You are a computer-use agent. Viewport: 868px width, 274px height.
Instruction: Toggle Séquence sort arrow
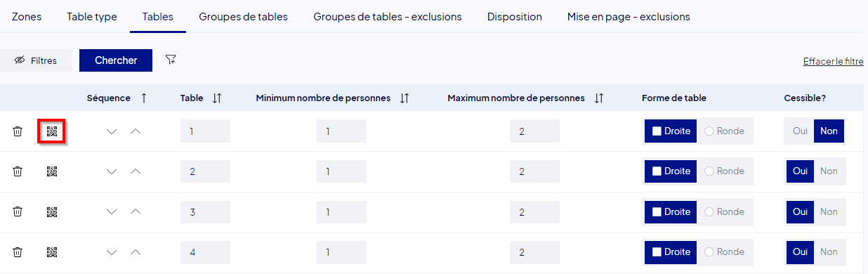pos(144,98)
